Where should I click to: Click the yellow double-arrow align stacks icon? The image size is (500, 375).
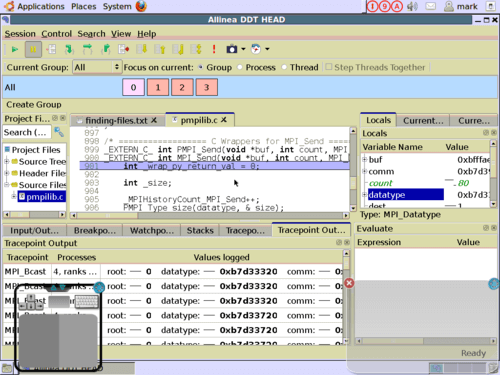[196, 50]
